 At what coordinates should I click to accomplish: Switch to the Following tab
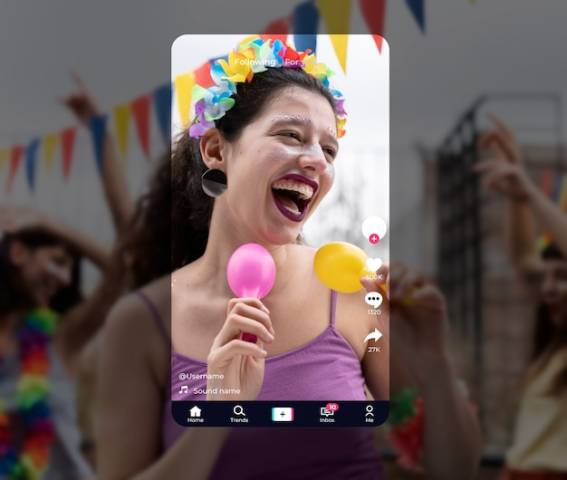(x=255, y=62)
